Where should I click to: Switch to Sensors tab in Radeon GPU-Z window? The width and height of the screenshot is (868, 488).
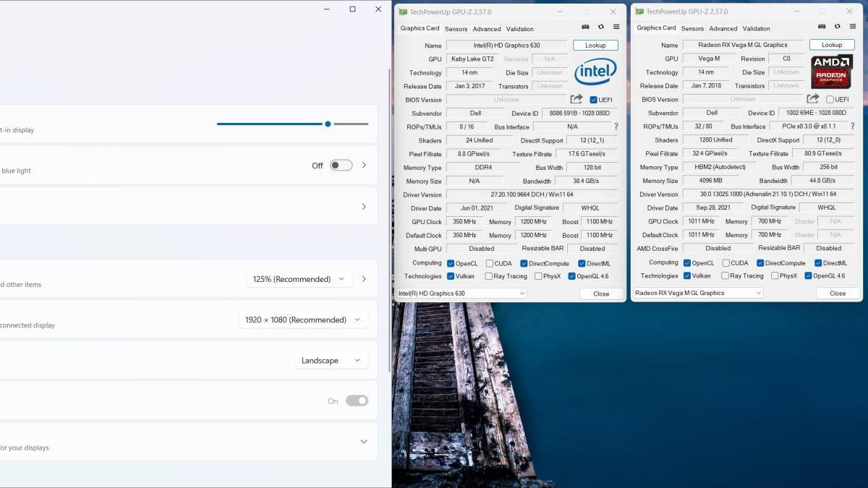coord(692,28)
